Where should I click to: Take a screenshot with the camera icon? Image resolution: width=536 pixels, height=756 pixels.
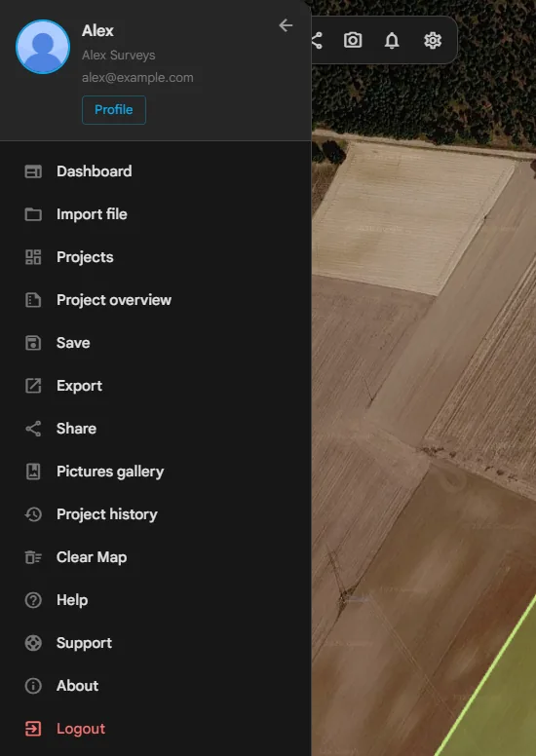(x=353, y=40)
